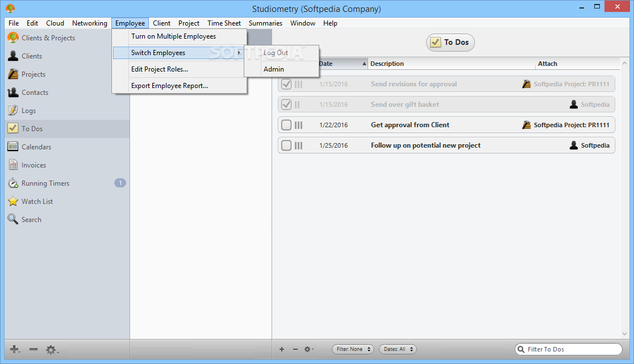The height and width of the screenshot is (364, 634).
Task: Open sidebar gear settings menu
Action: point(52,350)
